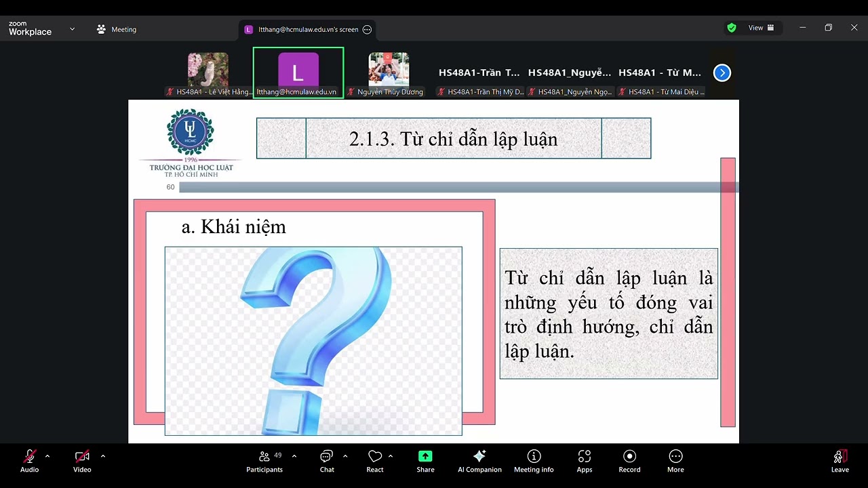Click the 'a. Khái niệm' heading

tap(234, 227)
